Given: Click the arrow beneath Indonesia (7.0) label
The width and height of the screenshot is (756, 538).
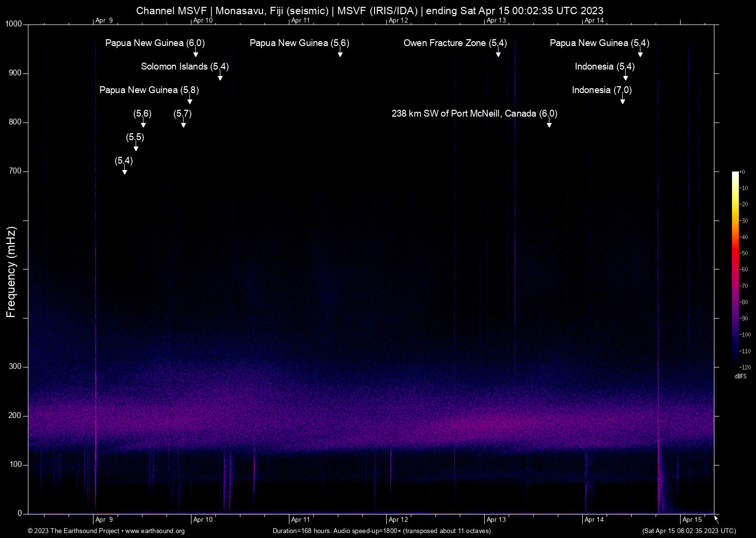Looking at the screenshot, I should click(622, 100).
